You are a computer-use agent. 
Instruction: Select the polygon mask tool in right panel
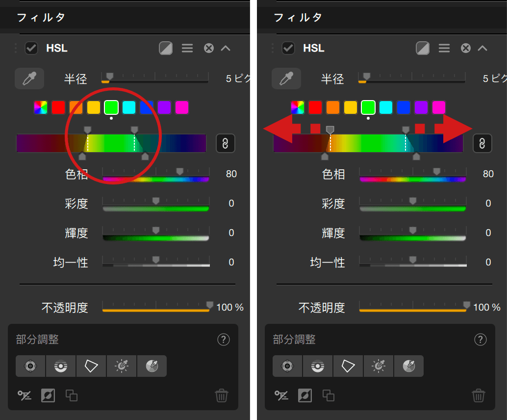348,366
